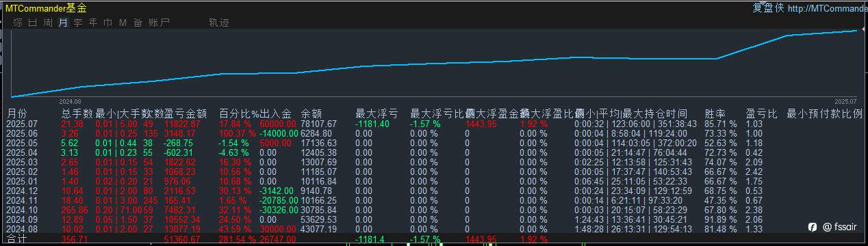Open the 备 tab
This screenshot has width=868, height=246.
[x=138, y=23]
